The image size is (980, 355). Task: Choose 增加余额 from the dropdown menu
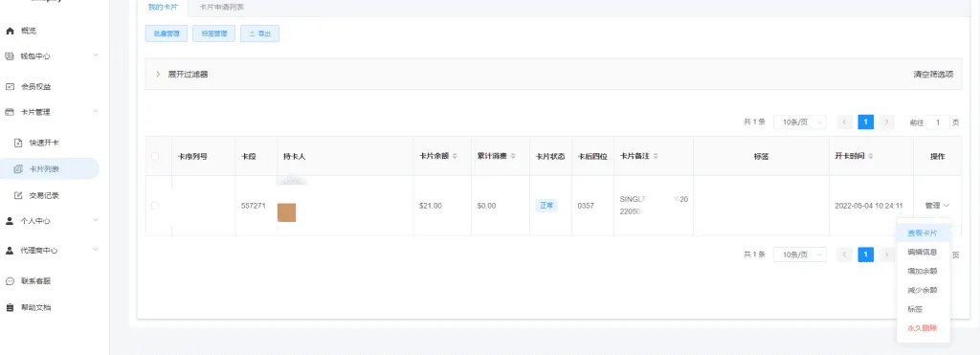[923, 271]
